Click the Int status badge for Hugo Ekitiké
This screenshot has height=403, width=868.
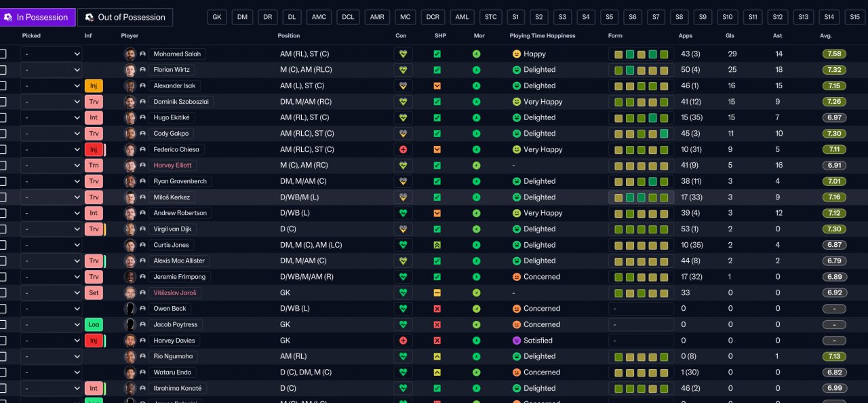(x=94, y=117)
